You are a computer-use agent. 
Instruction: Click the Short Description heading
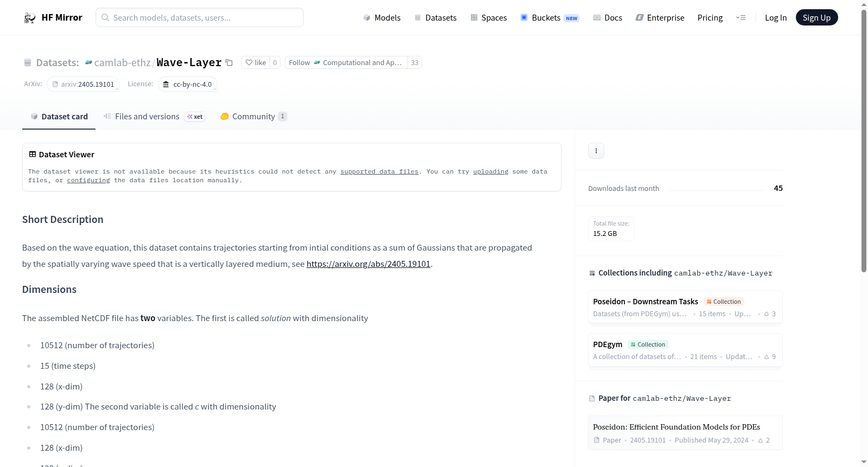point(63,220)
